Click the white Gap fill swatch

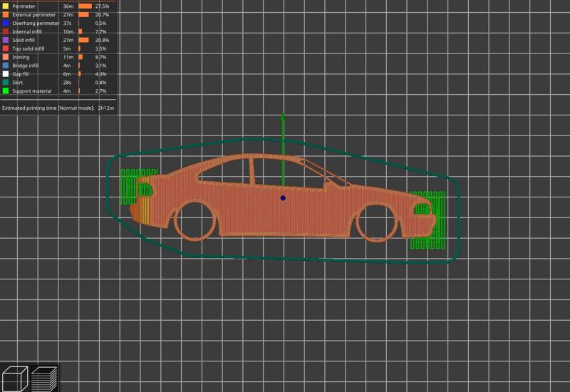click(6, 74)
